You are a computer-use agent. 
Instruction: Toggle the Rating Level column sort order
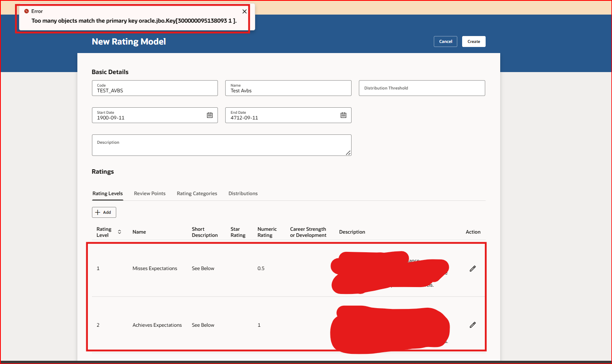[119, 232]
